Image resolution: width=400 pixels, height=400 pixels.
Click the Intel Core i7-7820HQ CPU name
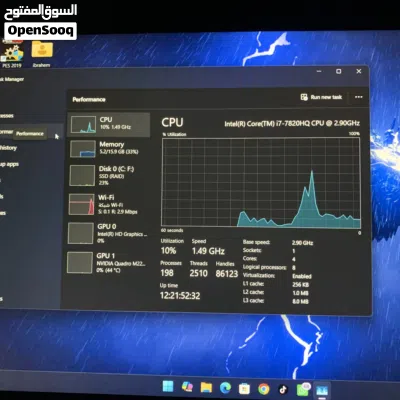pyautogui.click(x=292, y=123)
